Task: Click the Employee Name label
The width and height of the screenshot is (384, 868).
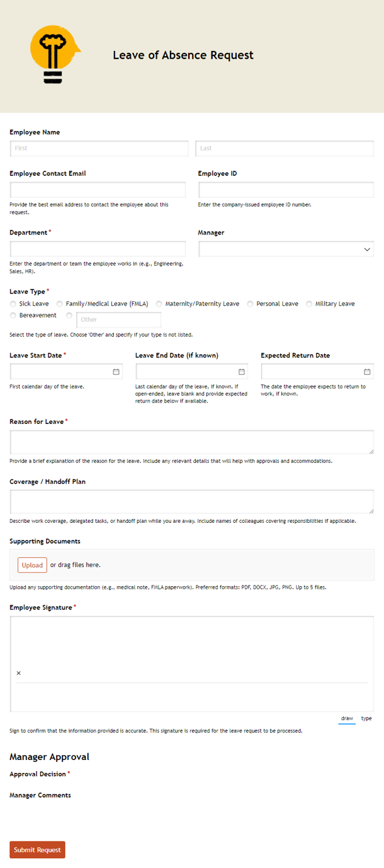Action: [x=34, y=132]
